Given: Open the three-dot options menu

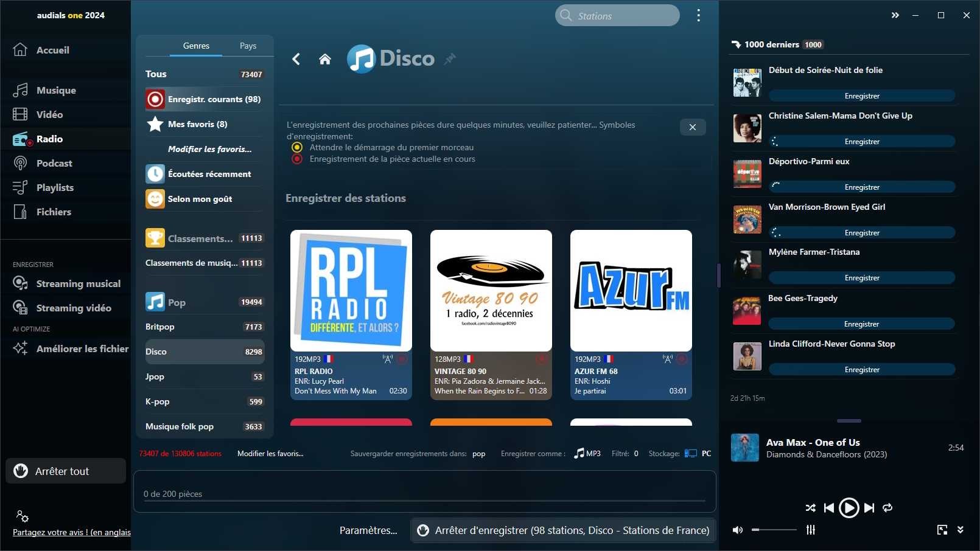Looking at the screenshot, I should 698,15.
